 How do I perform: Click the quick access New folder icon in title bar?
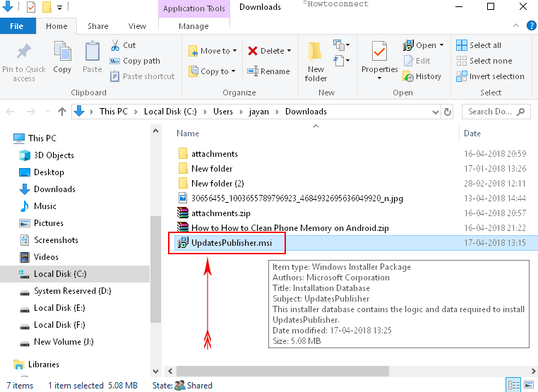47,6
